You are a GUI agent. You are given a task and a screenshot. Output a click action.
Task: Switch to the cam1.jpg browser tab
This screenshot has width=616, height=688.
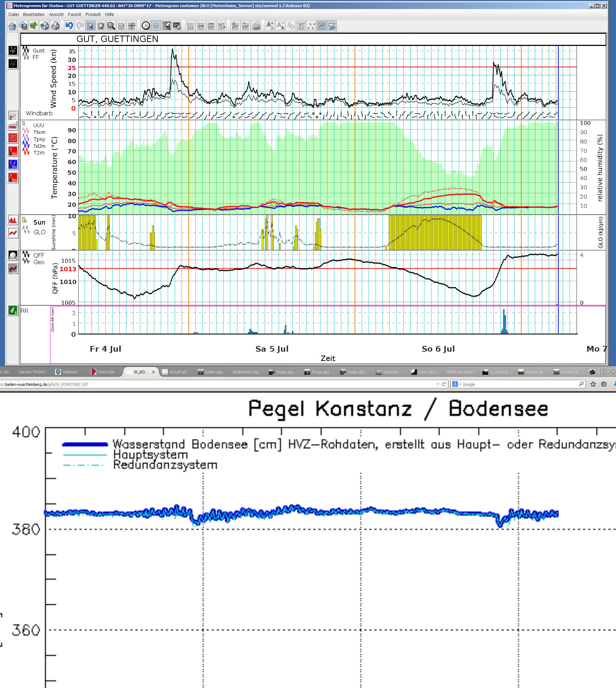[x=426, y=372]
